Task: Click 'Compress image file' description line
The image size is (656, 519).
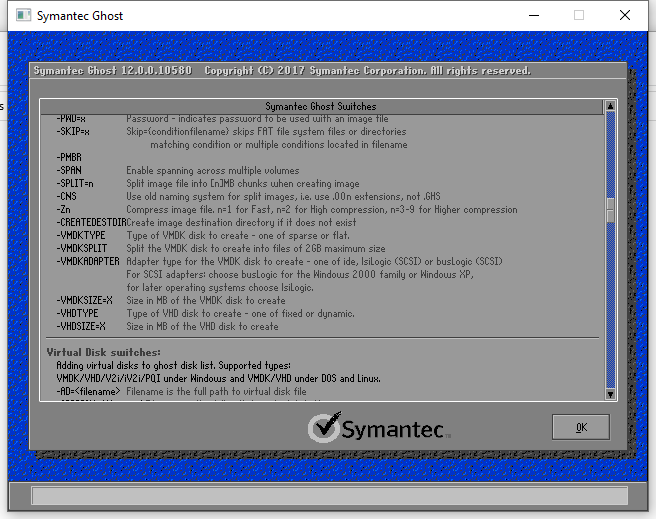Action: point(322,210)
